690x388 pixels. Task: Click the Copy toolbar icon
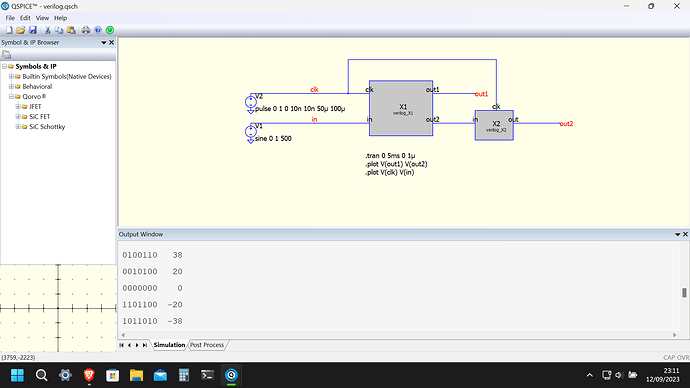59,30
